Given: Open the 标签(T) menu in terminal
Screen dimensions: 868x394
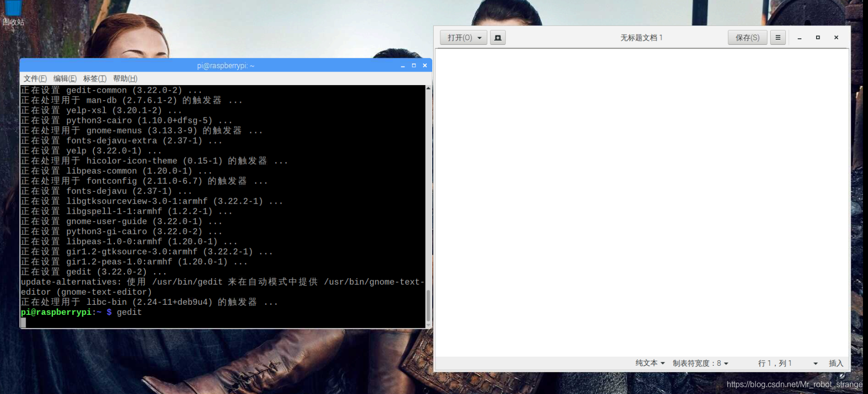Looking at the screenshot, I should pyautogui.click(x=95, y=79).
